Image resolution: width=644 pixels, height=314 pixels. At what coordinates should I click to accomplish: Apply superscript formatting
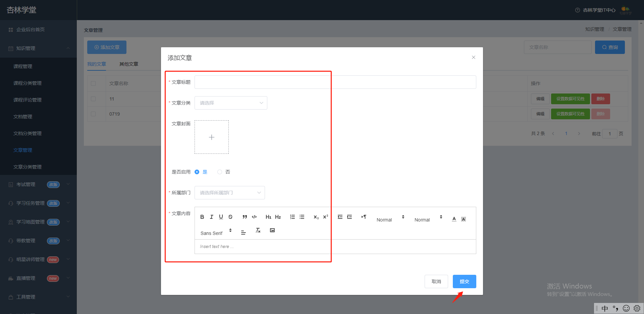(x=325, y=217)
